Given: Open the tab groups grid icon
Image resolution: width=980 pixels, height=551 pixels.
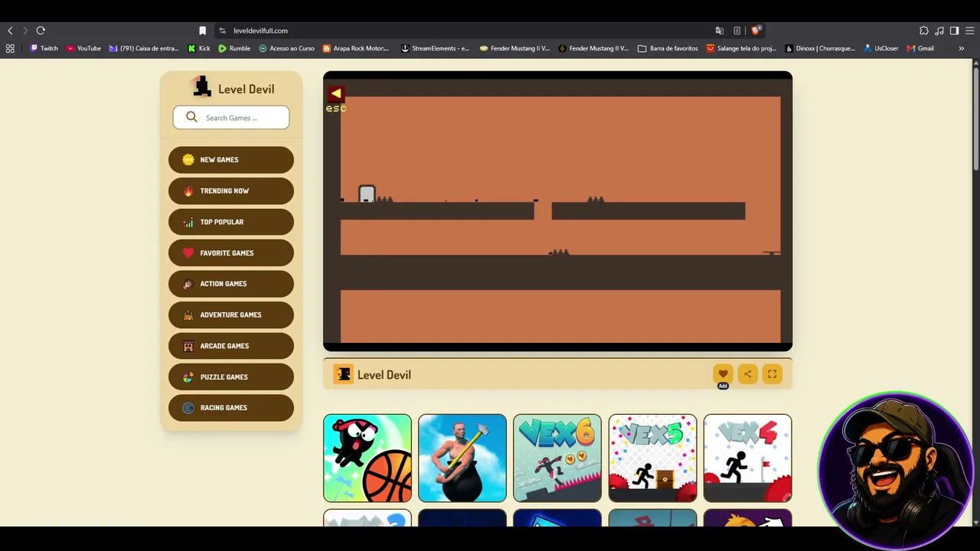Looking at the screenshot, I should click(10, 48).
